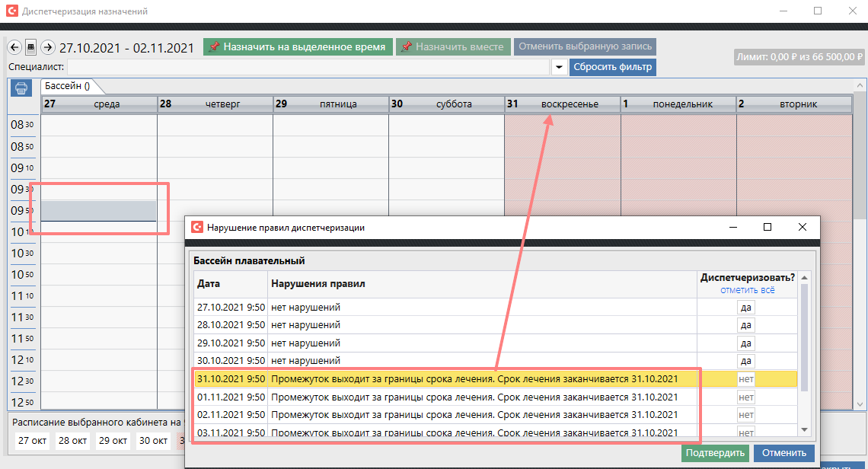Click the Специалист filter input field
The image size is (868, 469).
(x=308, y=67)
